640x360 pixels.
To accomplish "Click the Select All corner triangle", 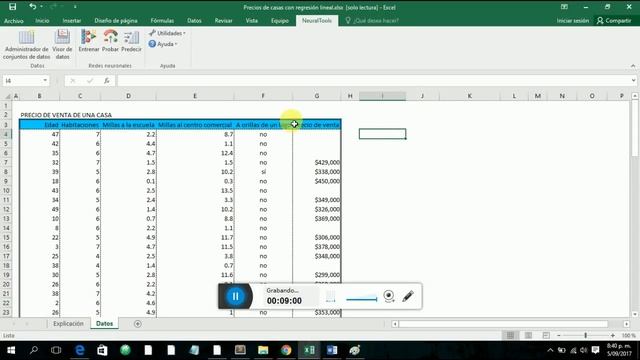I will tap(7, 96).
